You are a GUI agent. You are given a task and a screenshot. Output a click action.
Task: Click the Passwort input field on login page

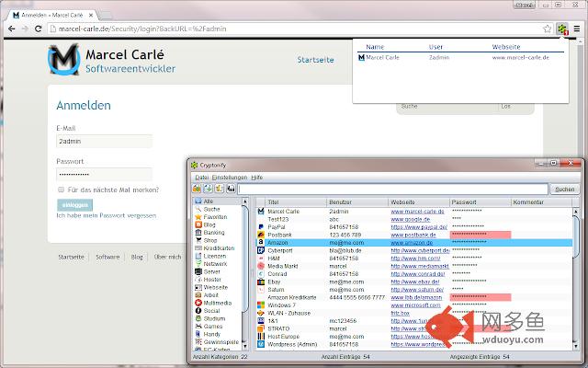[104, 174]
